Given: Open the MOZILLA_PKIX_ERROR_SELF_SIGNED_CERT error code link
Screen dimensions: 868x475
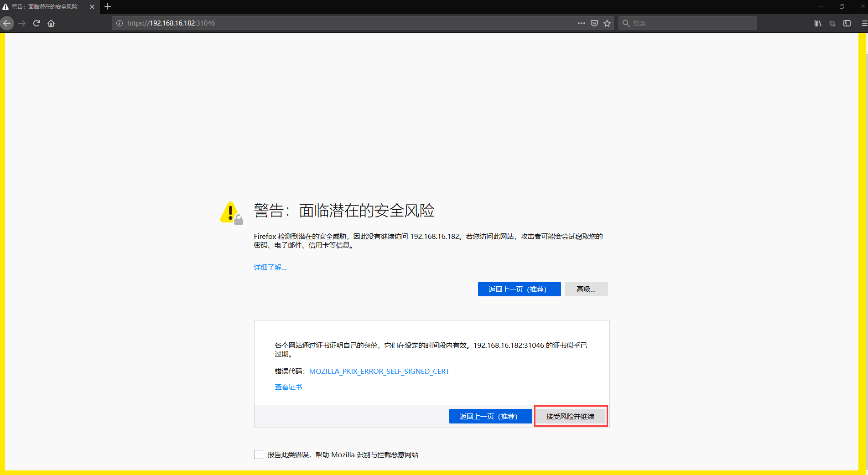Looking at the screenshot, I should (x=379, y=372).
